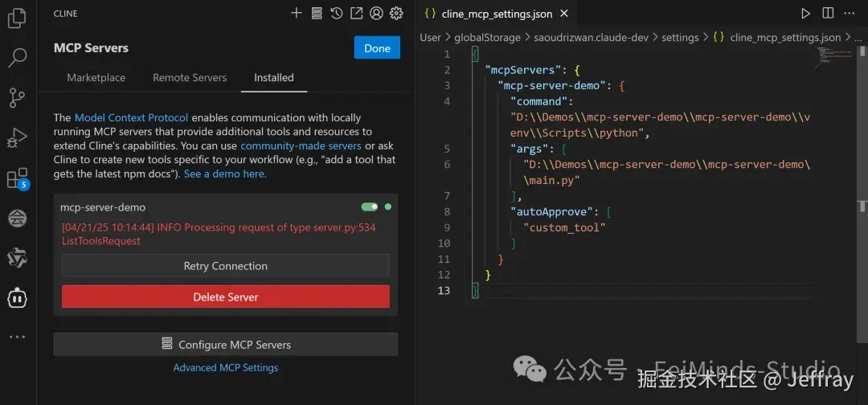Open the Cline robot icon in activity bar

(17, 298)
